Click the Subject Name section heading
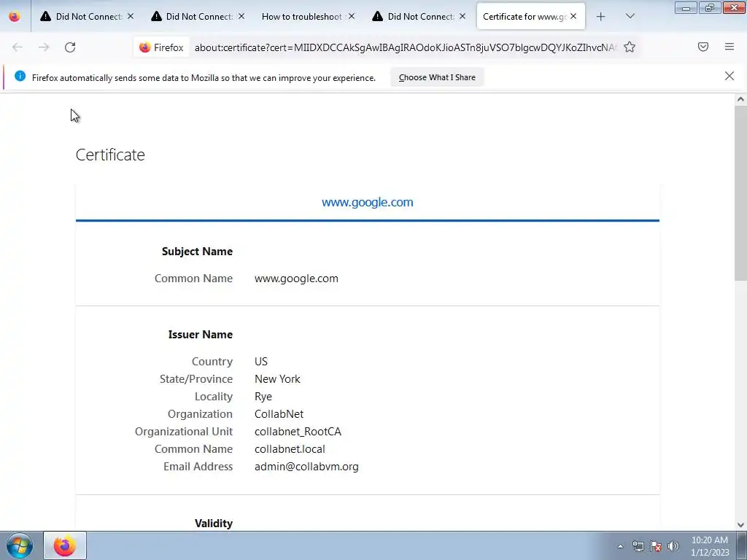 pyautogui.click(x=197, y=252)
